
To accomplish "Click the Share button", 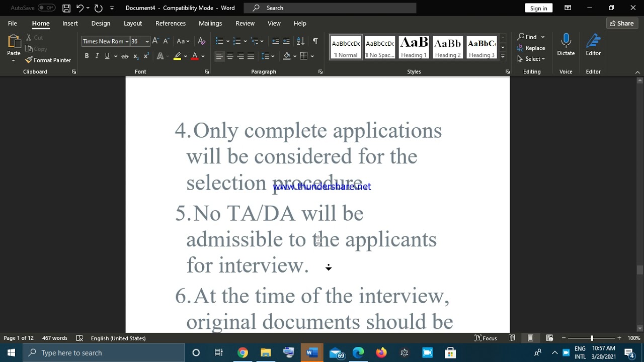I will pyautogui.click(x=622, y=23).
